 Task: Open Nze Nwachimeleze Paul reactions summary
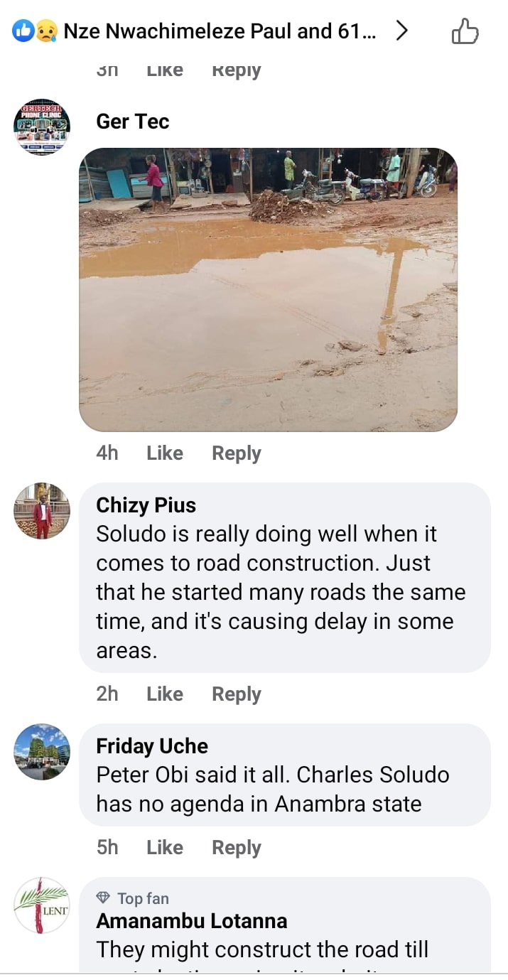coord(220,31)
